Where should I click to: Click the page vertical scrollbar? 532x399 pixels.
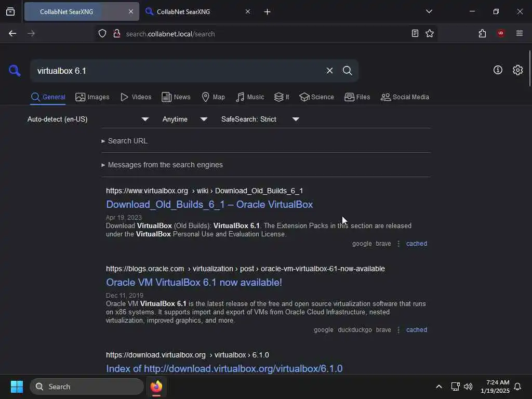point(529,68)
